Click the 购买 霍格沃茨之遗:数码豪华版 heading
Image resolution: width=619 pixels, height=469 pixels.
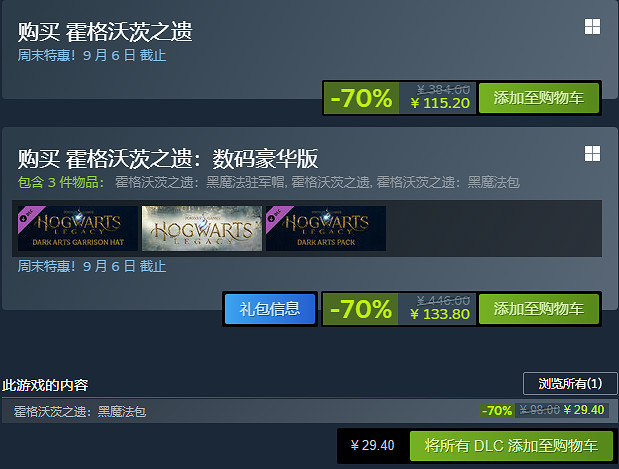[168, 159]
